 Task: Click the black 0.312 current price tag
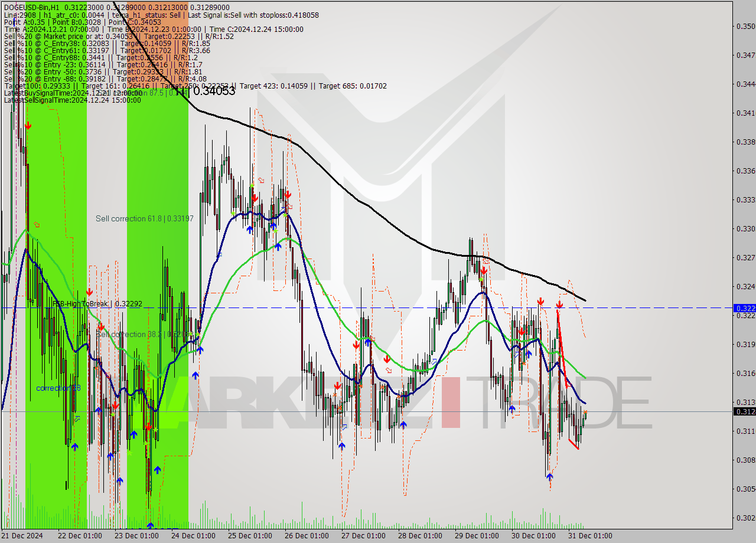pos(744,411)
